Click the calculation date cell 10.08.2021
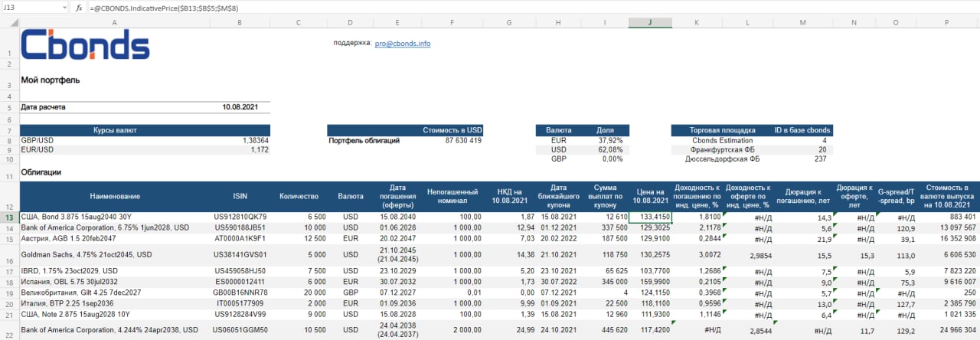Image resolution: width=980 pixels, height=340 pixels. click(240, 107)
